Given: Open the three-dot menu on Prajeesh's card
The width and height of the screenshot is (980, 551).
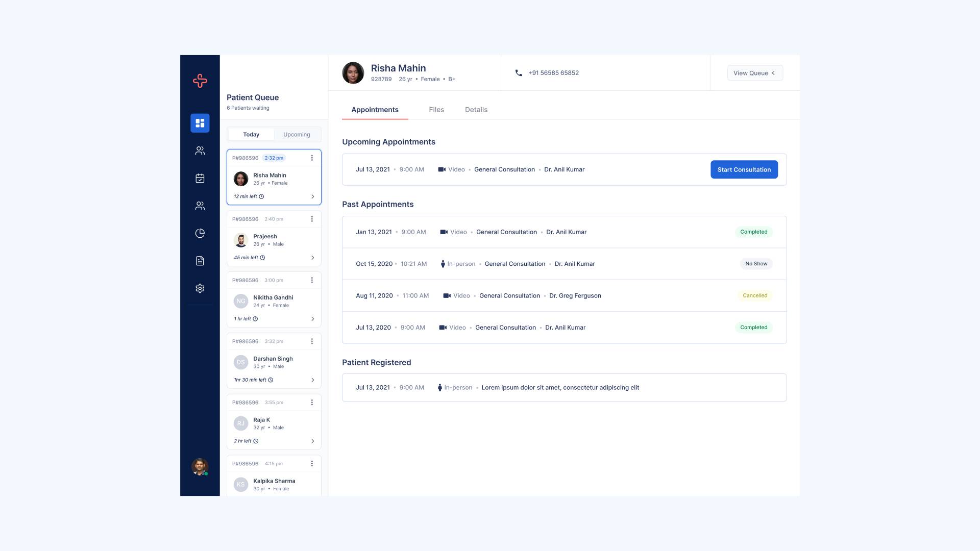Looking at the screenshot, I should [x=312, y=218].
